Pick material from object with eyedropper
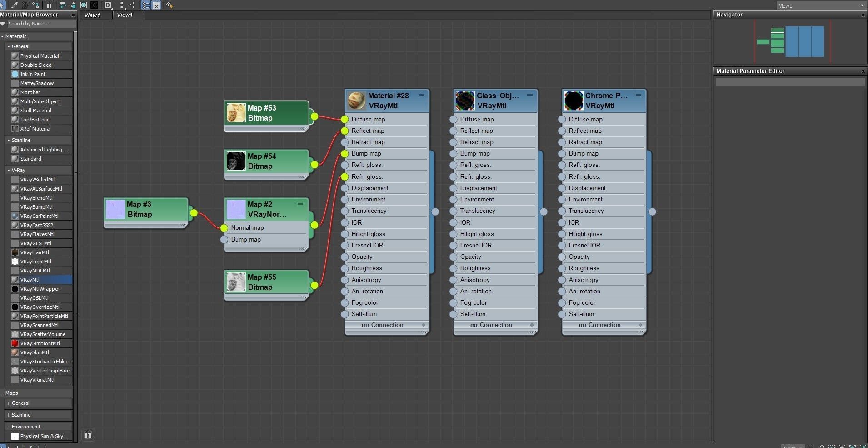 tap(14, 5)
